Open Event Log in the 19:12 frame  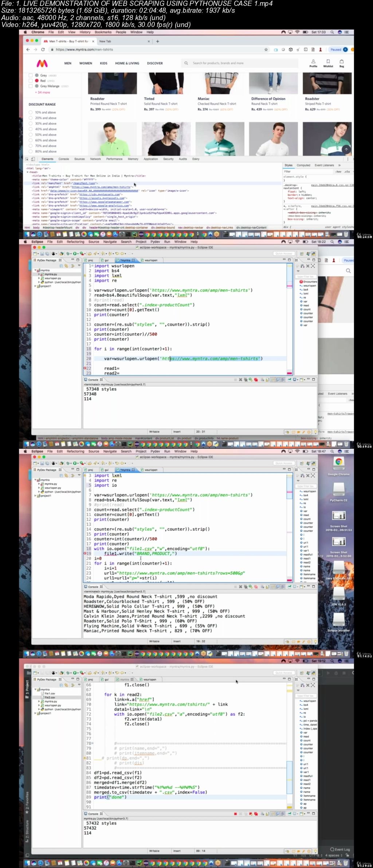click(340, 849)
